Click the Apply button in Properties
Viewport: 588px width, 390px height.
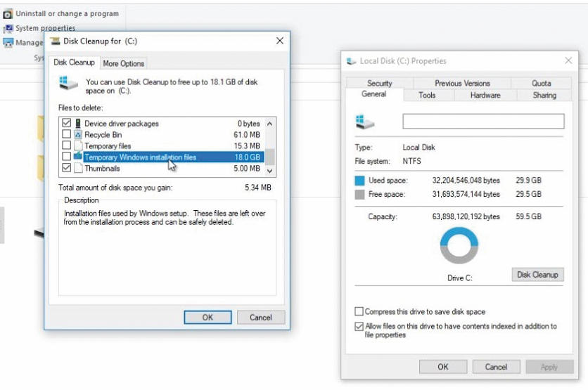coord(549,367)
